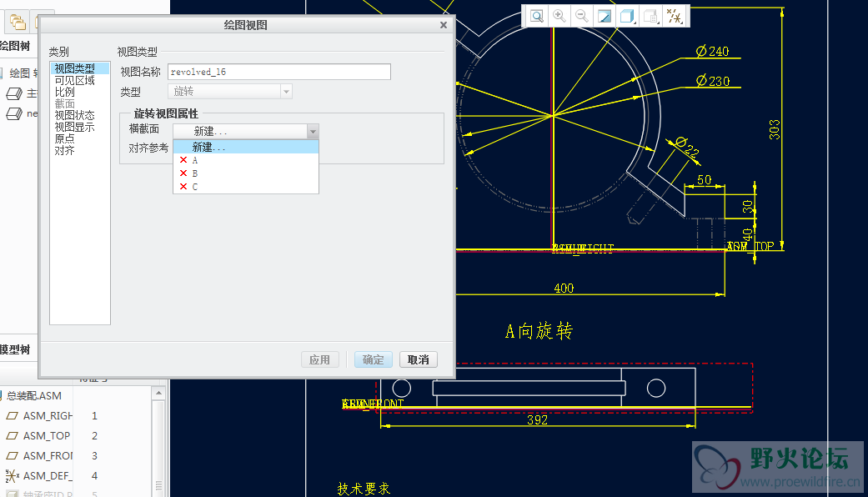Click the folder stack icon at top-left
This screenshot has width=868, height=497.
tap(17, 22)
